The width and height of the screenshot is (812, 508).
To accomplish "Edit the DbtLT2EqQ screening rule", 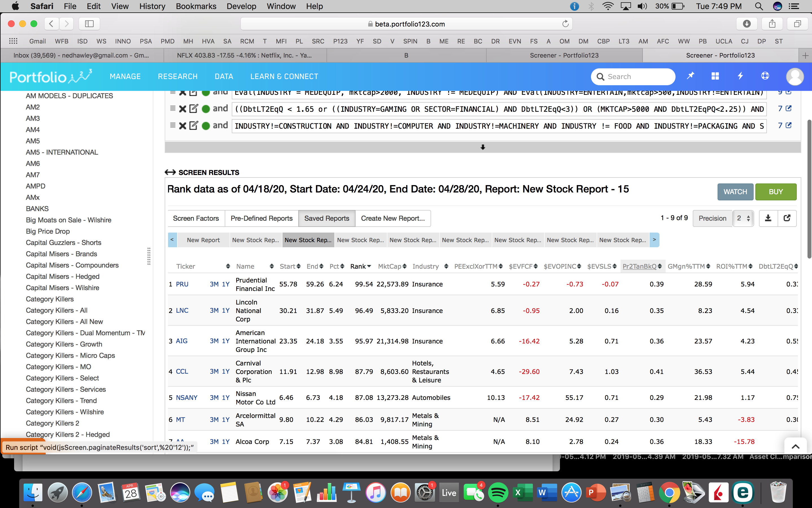I will pyautogui.click(x=194, y=109).
